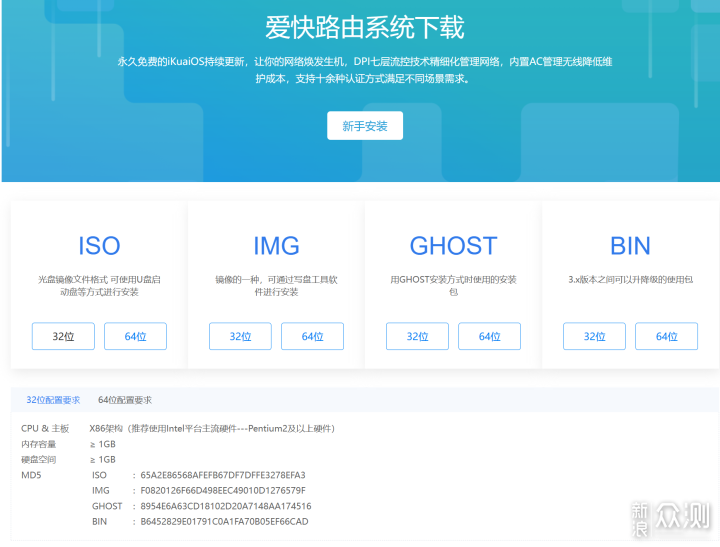This screenshot has width=720, height=547.
Task: Download the 64位 GHOST package
Action: click(489, 337)
